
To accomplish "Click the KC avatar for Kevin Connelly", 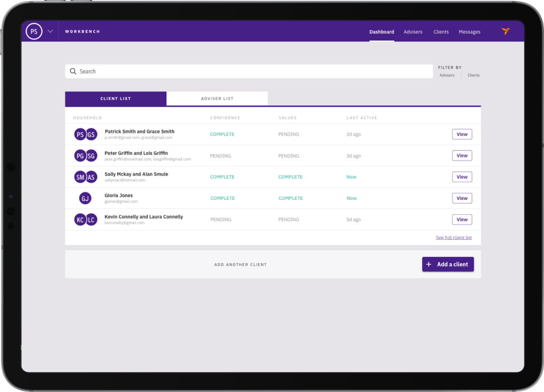I will click(x=80, y=220).
